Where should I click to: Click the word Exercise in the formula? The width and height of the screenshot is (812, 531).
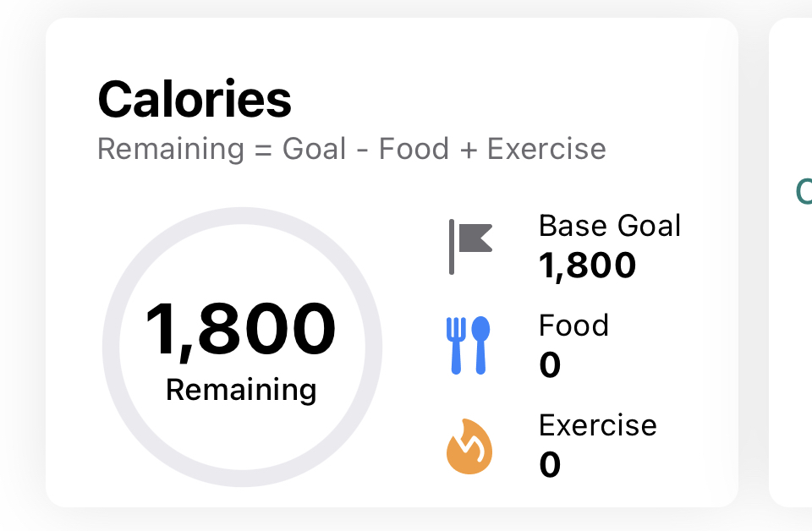click(x=547, y=149)
